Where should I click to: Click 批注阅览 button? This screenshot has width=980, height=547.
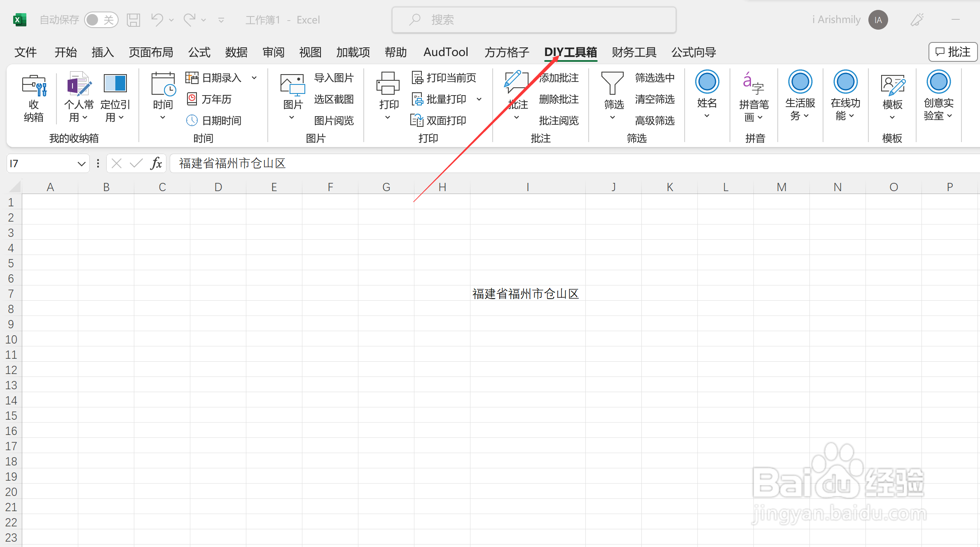pos(559,121)
